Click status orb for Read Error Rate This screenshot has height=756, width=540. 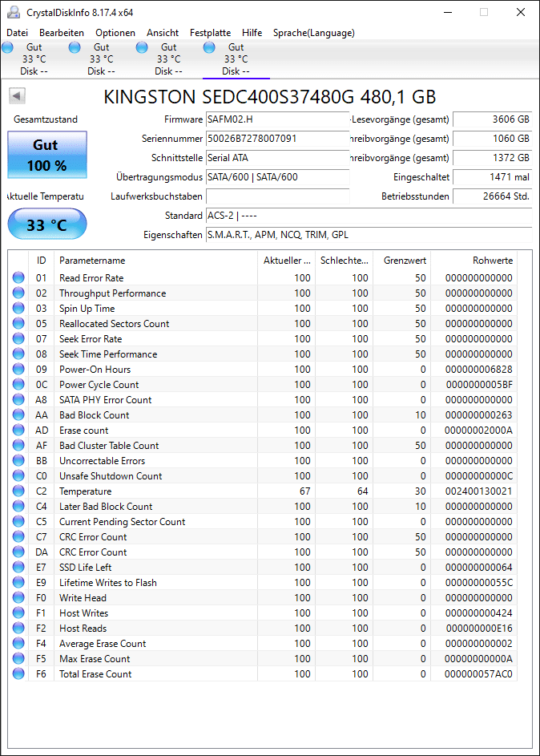18,277
